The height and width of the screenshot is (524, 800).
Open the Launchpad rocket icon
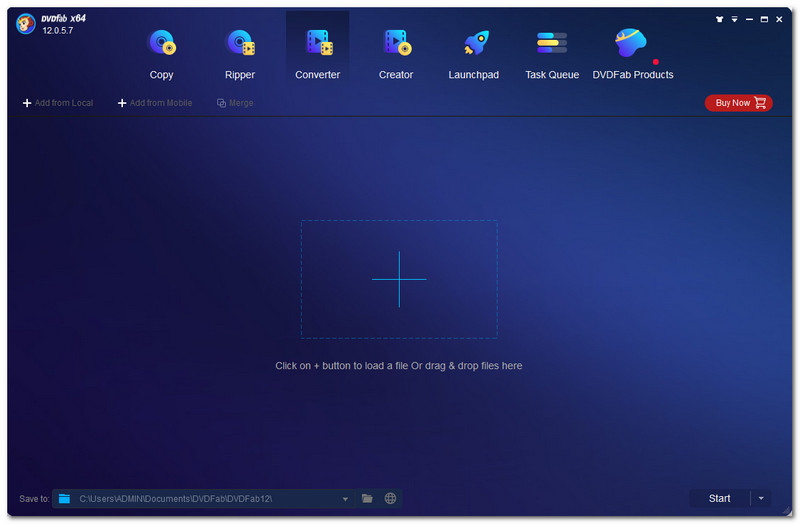(476, 42)
